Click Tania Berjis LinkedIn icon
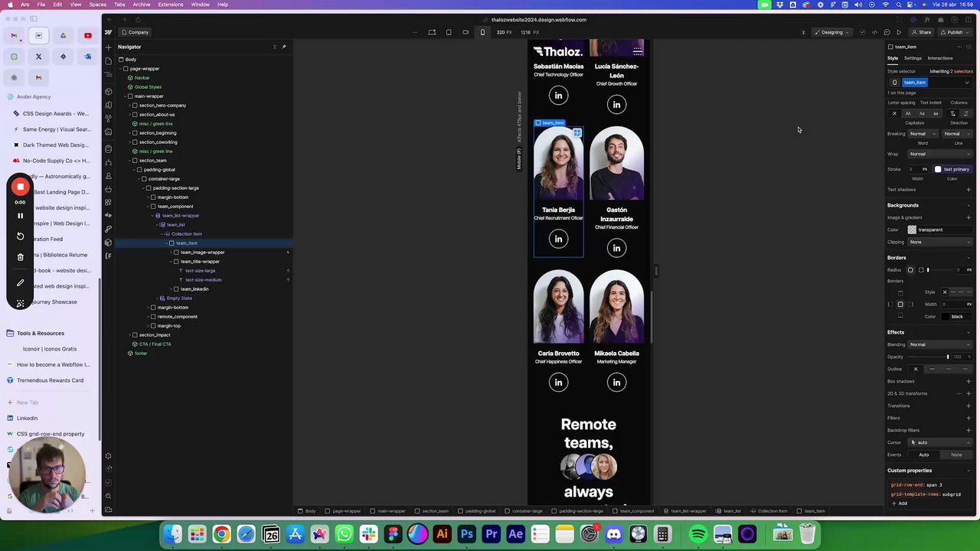Viewport: 980px width, 551px height. pos(558,239)
